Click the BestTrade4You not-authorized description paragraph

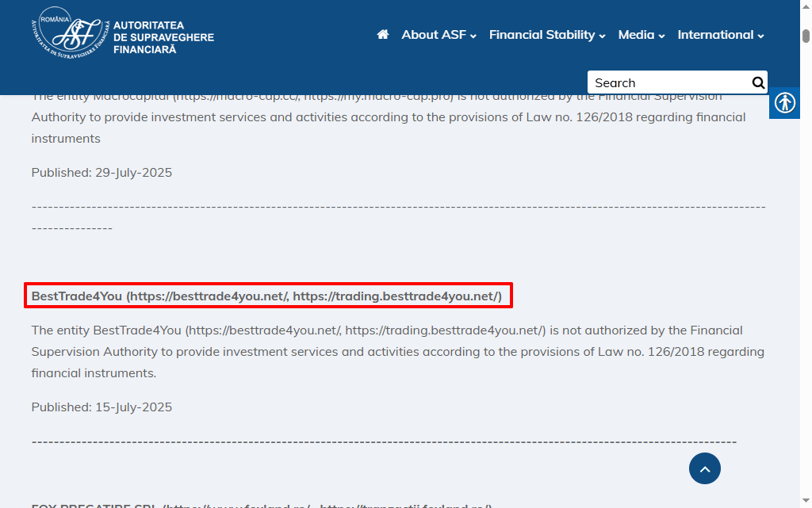[397, 351]
